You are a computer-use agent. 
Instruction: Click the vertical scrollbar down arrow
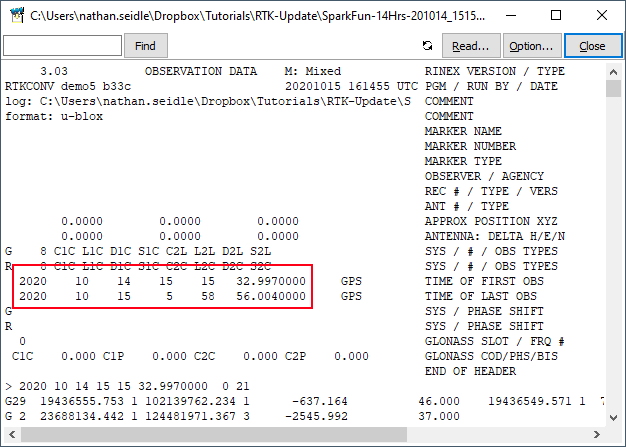[614, 417]
